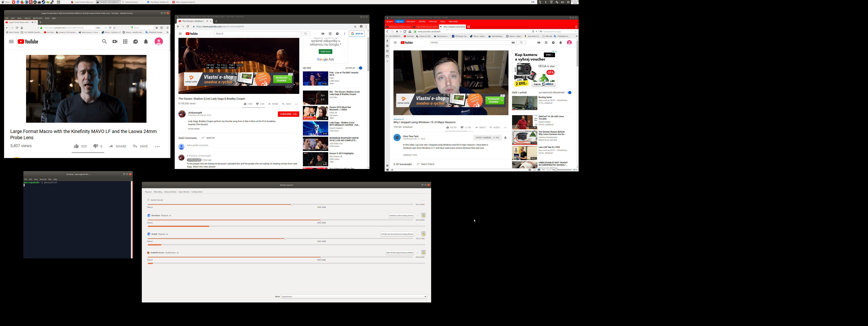
Task: Open Nástroje menu in Vivaldi
Action: pyautogui.click(x=433, y=22)
